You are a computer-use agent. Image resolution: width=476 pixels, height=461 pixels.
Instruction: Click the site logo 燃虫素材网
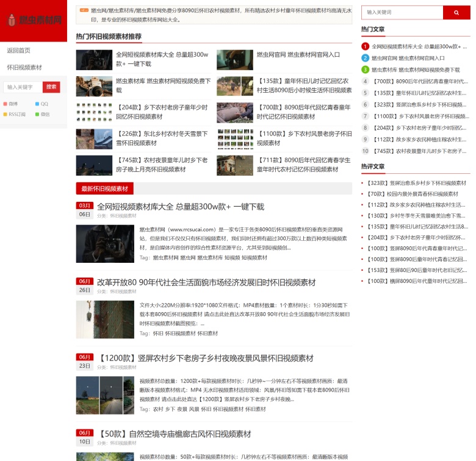(x=34, y=20)
